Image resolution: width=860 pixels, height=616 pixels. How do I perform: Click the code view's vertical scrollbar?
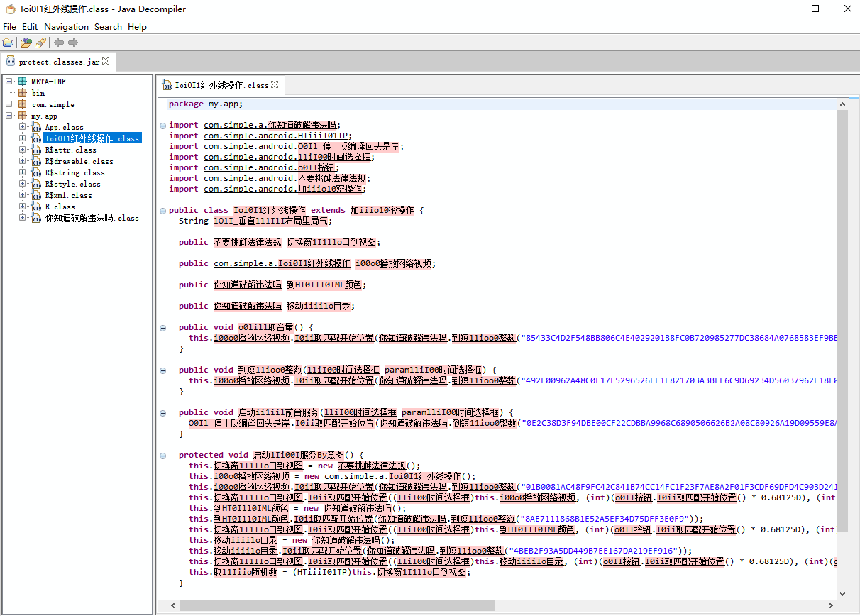[x=842, y=319]
